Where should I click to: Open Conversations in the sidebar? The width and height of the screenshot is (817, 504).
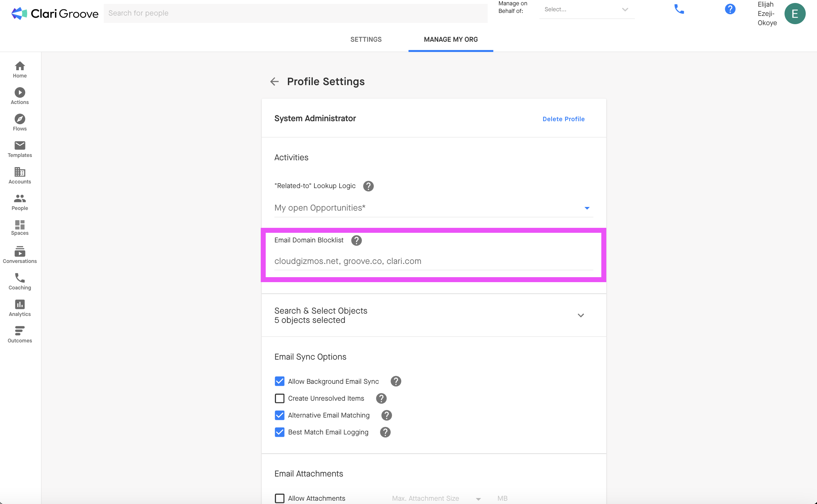tap(20, 255)
